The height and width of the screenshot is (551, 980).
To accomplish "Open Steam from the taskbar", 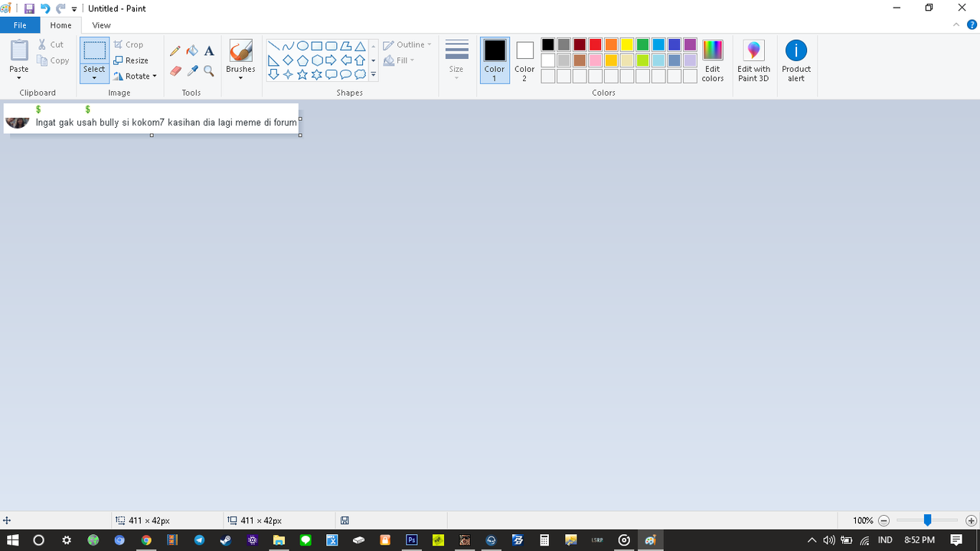I will pos(225,540).
